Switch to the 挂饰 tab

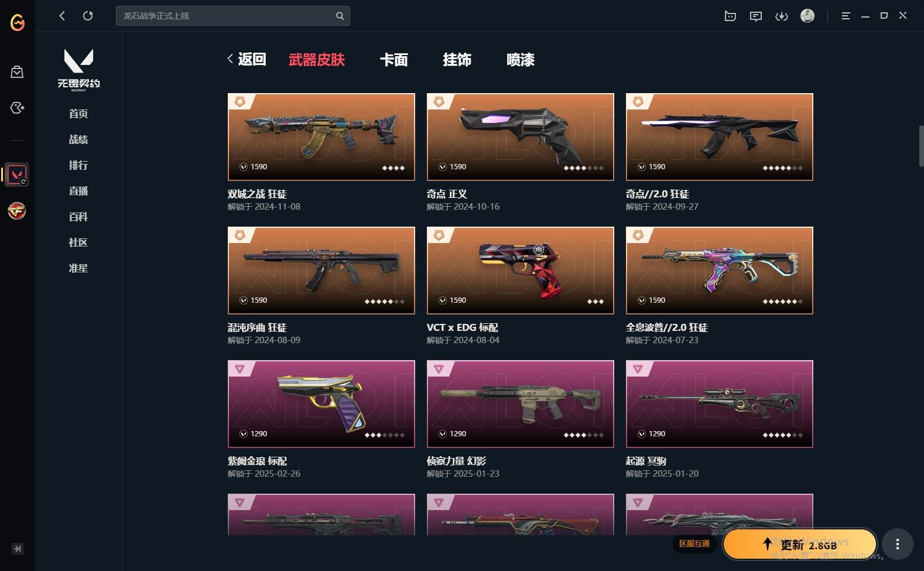coord(457,59)
